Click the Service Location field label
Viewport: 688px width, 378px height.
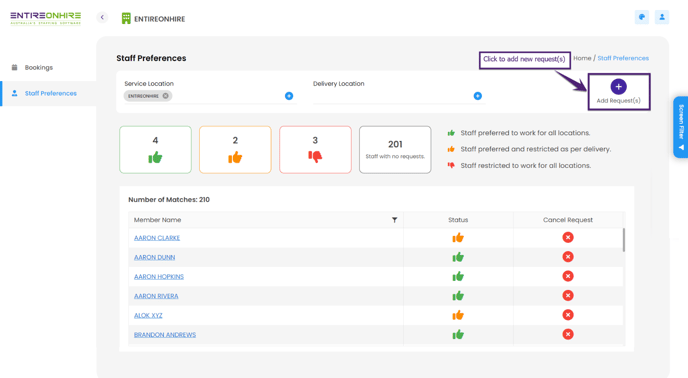[149, 83]
